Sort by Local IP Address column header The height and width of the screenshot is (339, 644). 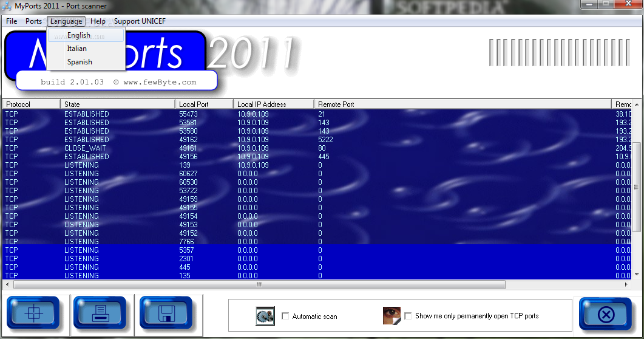tap(274, 104)
